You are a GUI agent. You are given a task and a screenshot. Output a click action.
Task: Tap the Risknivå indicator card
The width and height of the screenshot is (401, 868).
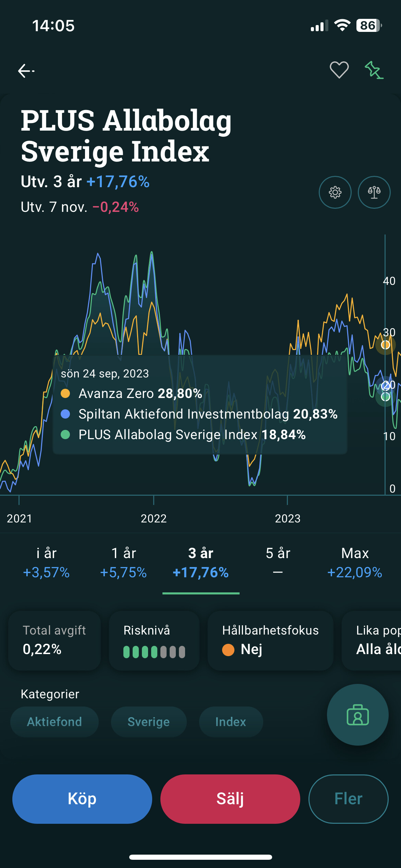154,640
